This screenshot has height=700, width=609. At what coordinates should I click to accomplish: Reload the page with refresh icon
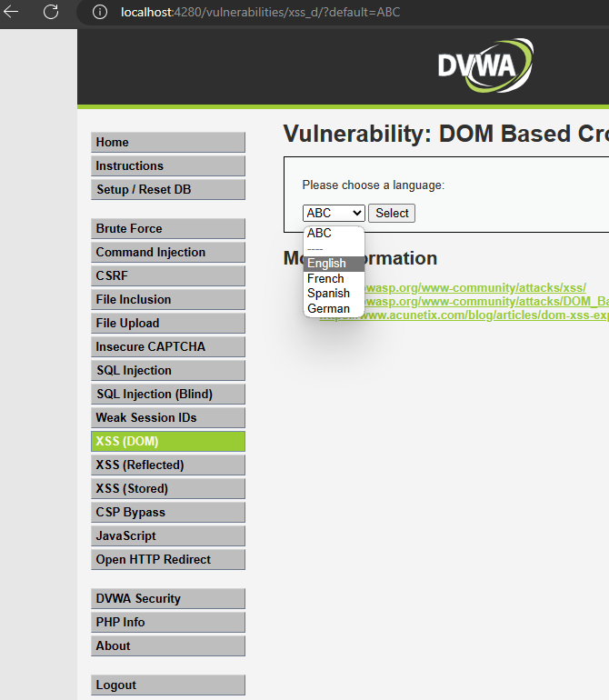[51, 12]
